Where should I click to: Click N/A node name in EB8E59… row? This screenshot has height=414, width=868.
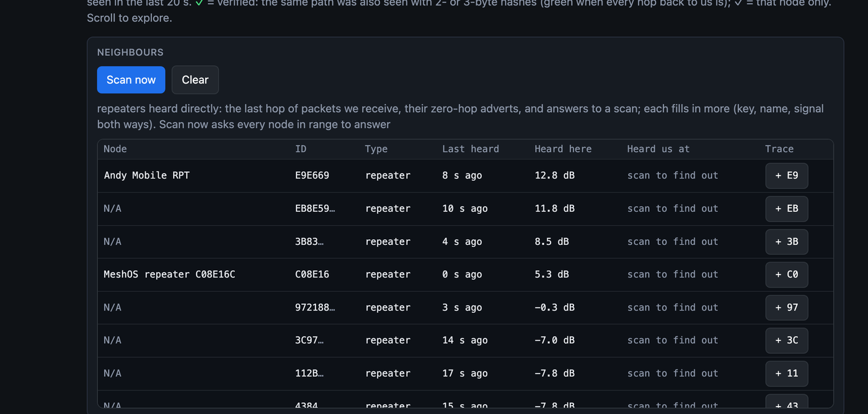(112, 209)
